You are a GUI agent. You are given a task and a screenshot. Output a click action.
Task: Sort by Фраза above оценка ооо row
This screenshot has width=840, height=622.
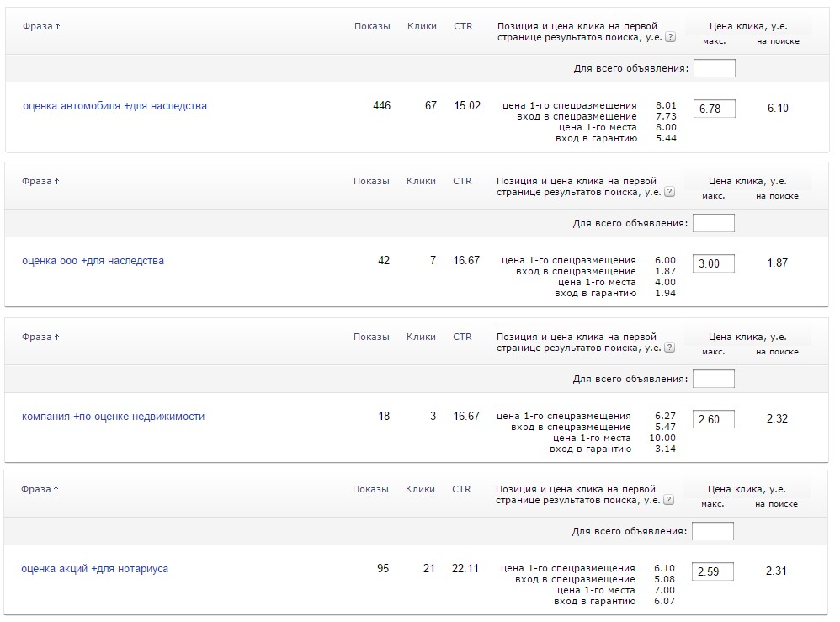pyautogui.click(x=40, y=181)
